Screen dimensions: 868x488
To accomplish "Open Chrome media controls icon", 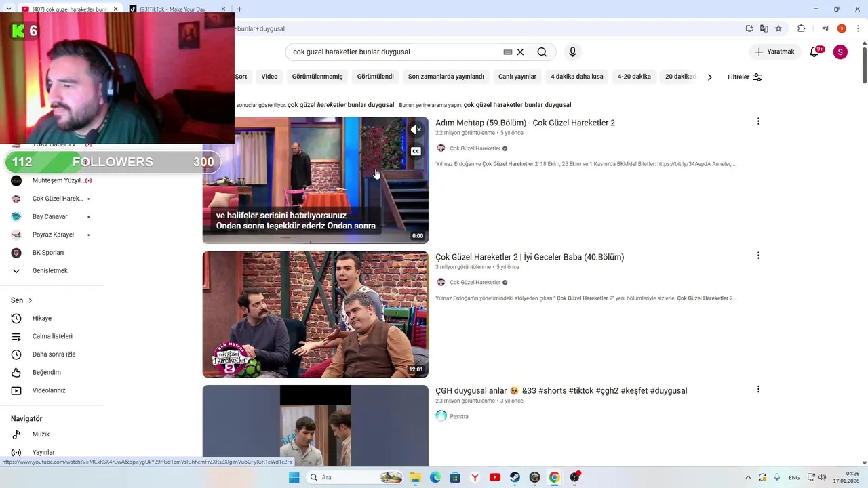I will (825, 28).
